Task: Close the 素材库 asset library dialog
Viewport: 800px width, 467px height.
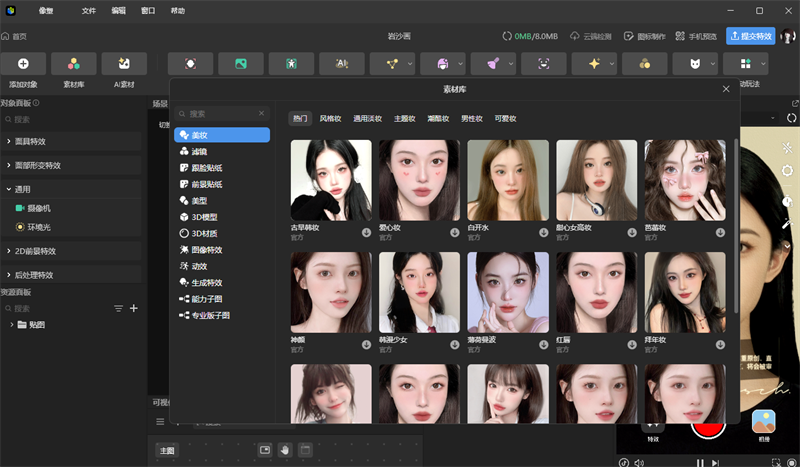Action: point(726,89)
